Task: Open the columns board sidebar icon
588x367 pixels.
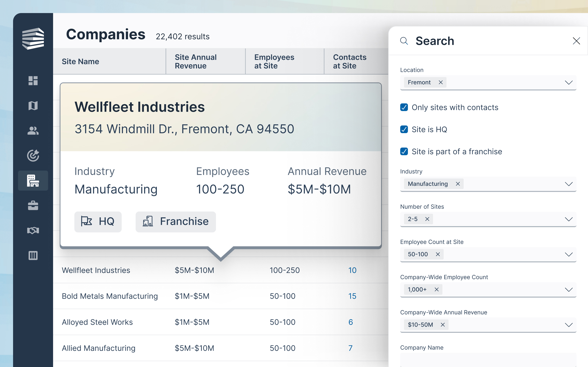Action: (33, 255)
